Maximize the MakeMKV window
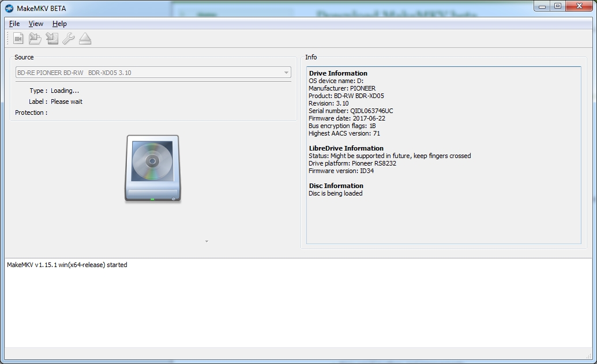 [x=558, y=6]
